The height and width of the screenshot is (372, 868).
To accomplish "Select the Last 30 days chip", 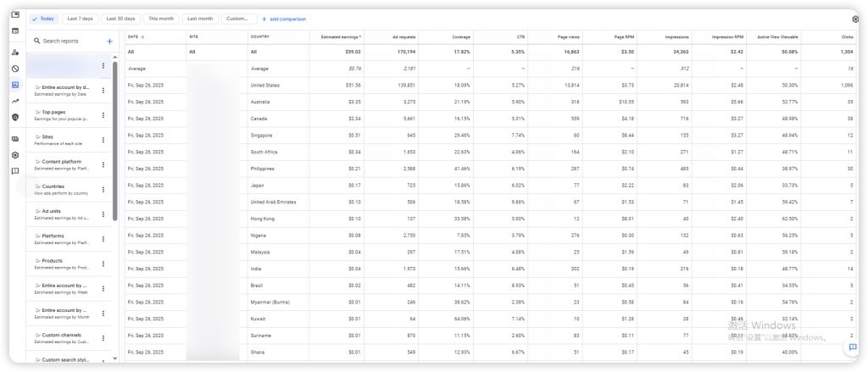I will (x=120, y=19).
